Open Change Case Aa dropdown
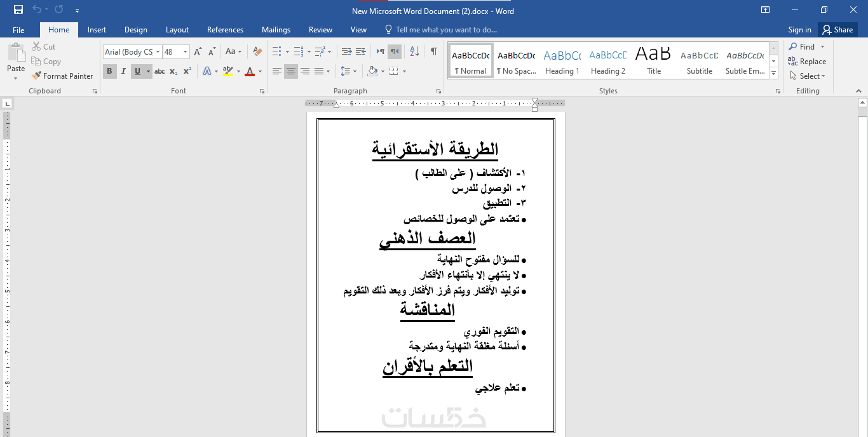868x437 pixels. point(233,51)
